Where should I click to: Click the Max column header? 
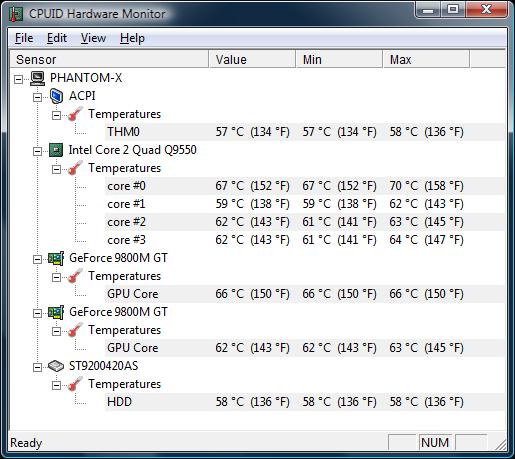[x=426, y=59]
